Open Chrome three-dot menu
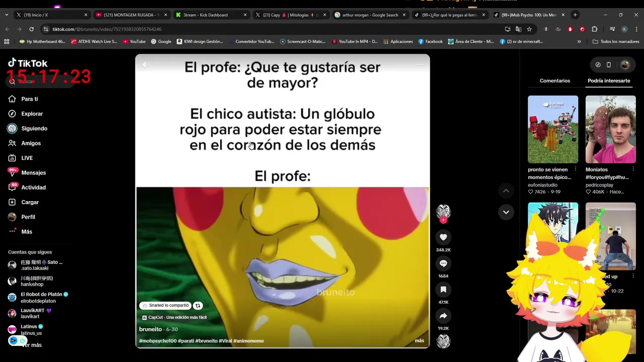Screen dimensions: 644x362 click(636, 29)
